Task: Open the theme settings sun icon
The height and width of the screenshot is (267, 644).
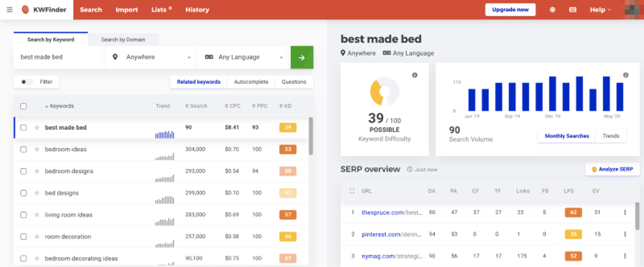Action: tap(552, 10)
